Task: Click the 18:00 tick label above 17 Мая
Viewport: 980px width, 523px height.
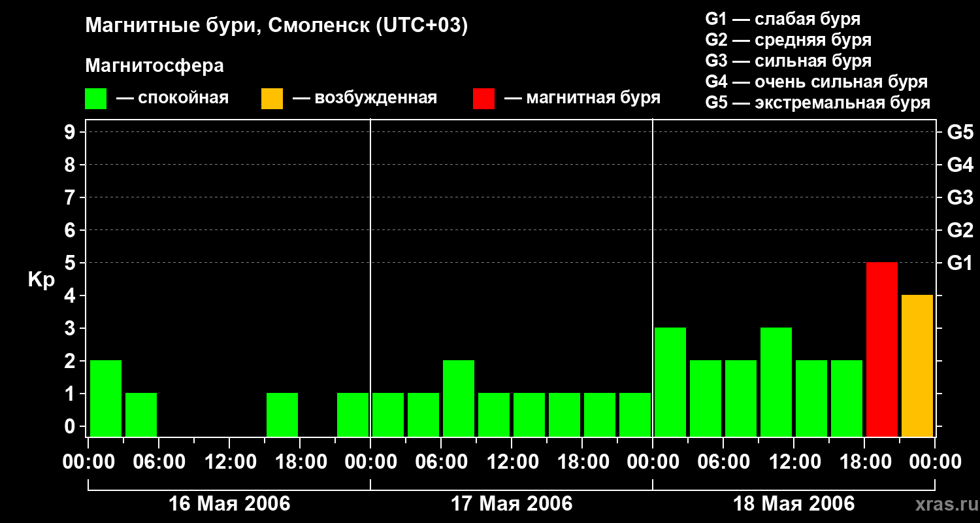Action: coord(582,462)
